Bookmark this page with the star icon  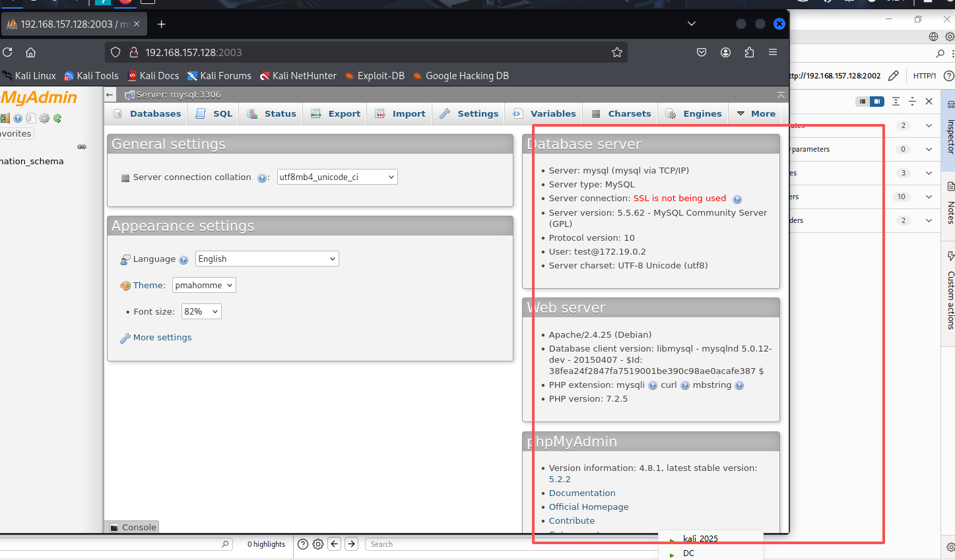(617, 52)
